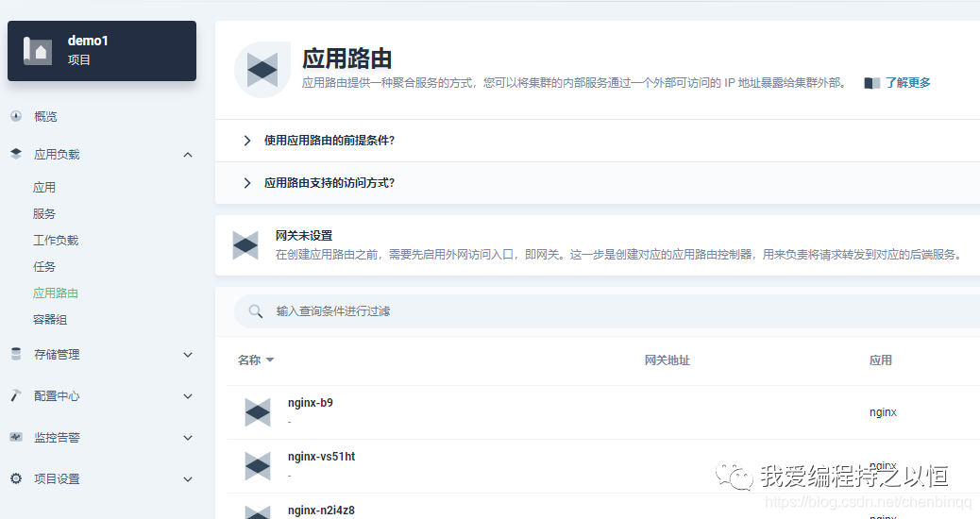This screenshot has width=980, height=519.
Task: Focus the 输入查询条件进行过滤 search field
Action: tap(606, 311)
